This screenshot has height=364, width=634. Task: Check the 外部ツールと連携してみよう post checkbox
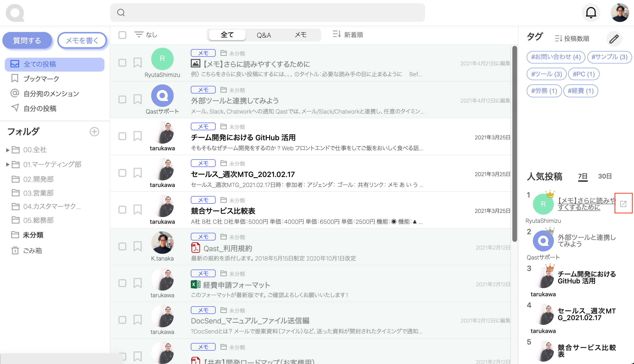click(122, 99)
